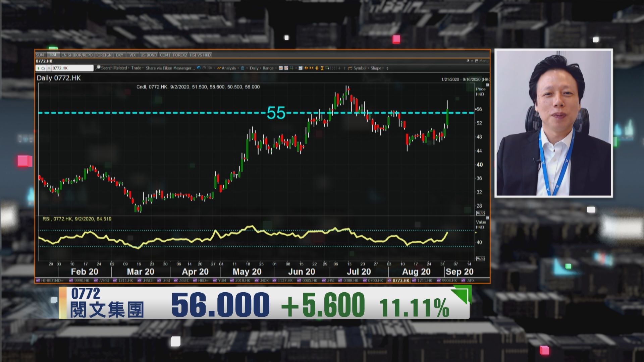Screen dimensions: 644x362
Task: Click the Search magnifier icon in toolbar
Action: [x=98, y=68]
